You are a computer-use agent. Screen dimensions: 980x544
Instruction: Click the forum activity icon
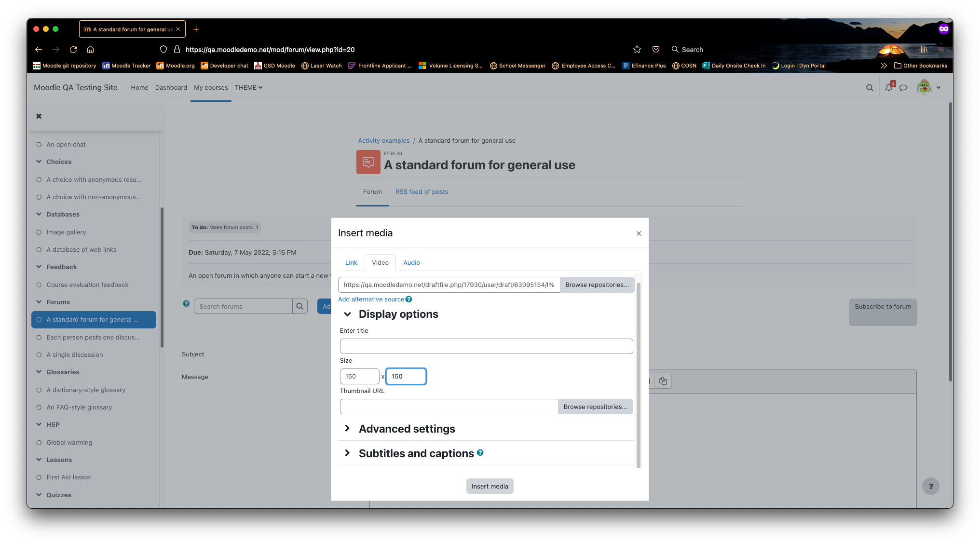[368, 162]
